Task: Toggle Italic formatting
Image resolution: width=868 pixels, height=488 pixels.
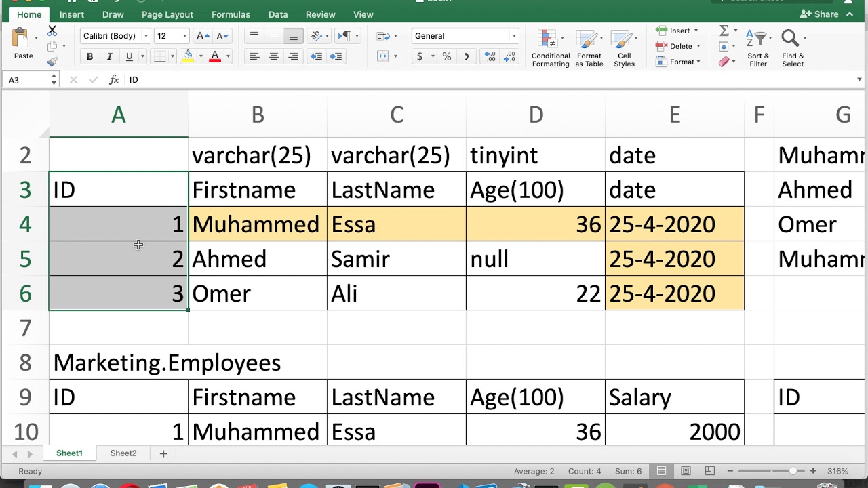Action: coord(109,57)
